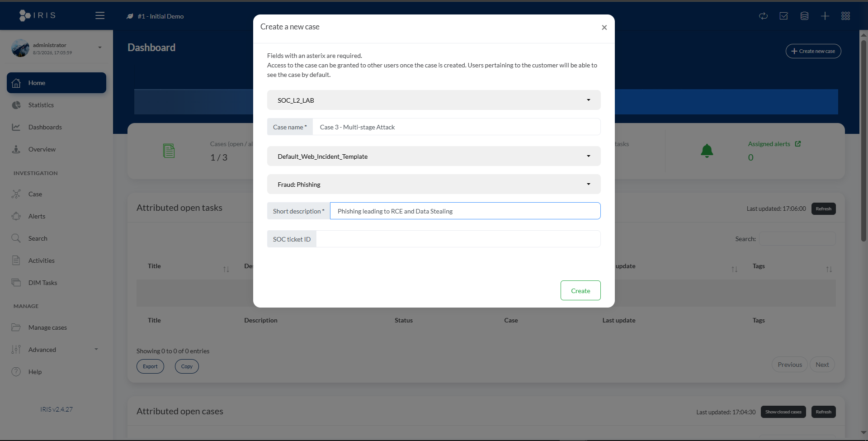Click the Show closed cases button
The width and height of the screenshot is (868, 441).
pyautogui.click(x=783, y=412)
